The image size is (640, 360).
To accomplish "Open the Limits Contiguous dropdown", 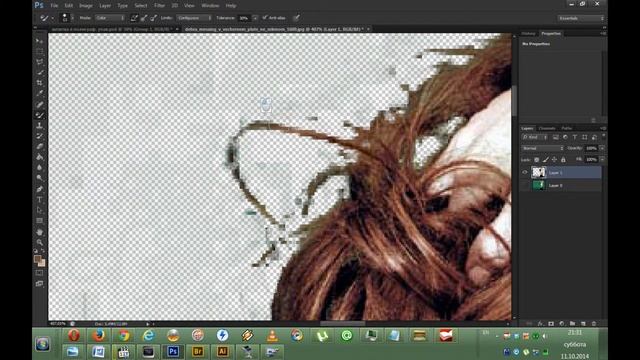I will pyautogui.click(x=194, y=18).
